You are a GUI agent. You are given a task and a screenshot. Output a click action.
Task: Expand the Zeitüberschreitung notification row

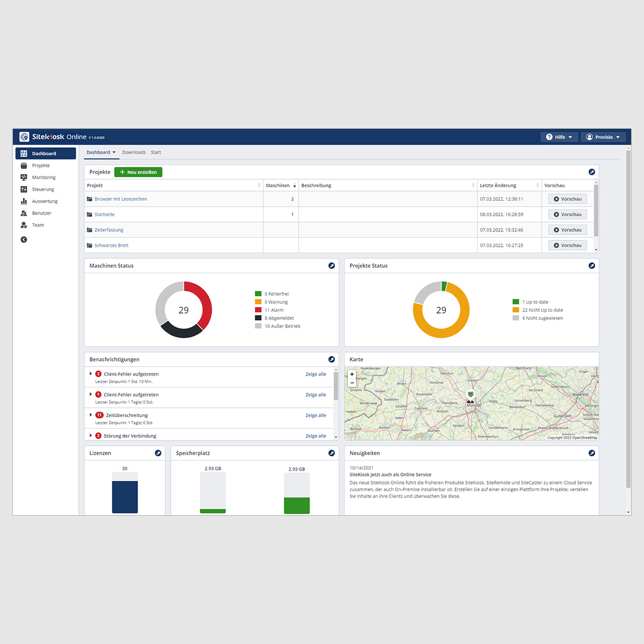pyautogui.click(x=91, y=415)
